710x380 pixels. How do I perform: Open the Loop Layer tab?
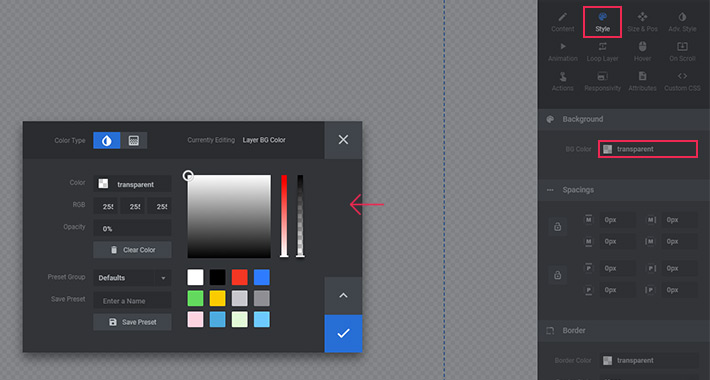[x=602, y=52]
